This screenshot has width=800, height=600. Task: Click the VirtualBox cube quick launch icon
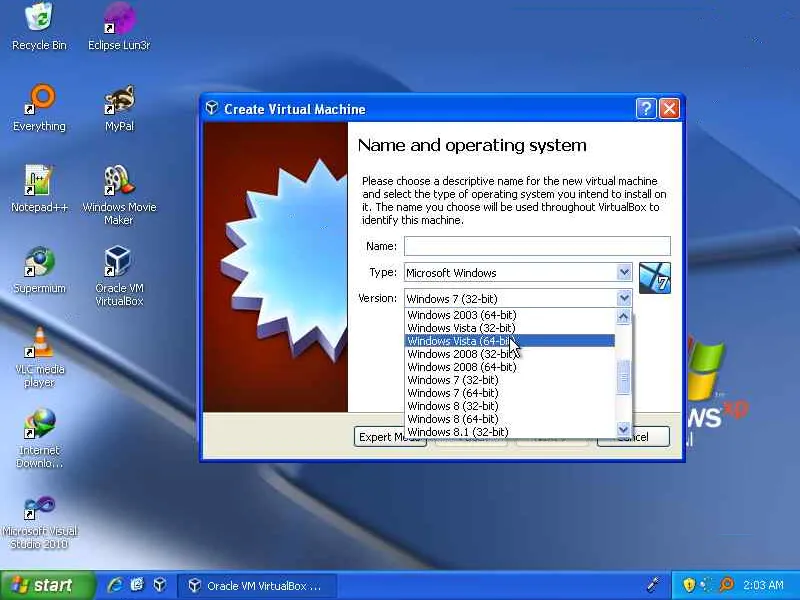pos(160,585)
